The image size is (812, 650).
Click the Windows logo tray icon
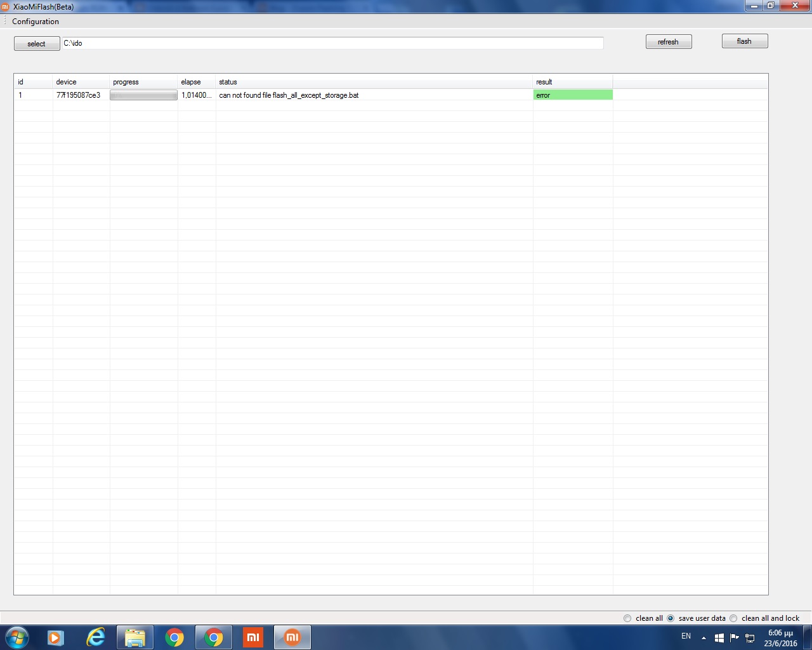pyautogui.click(x=719, y=638)
